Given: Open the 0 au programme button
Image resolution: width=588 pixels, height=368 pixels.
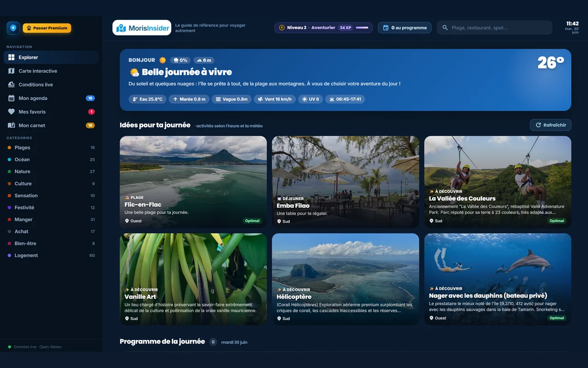Looking at the screenshot, I should coord(405,28).
